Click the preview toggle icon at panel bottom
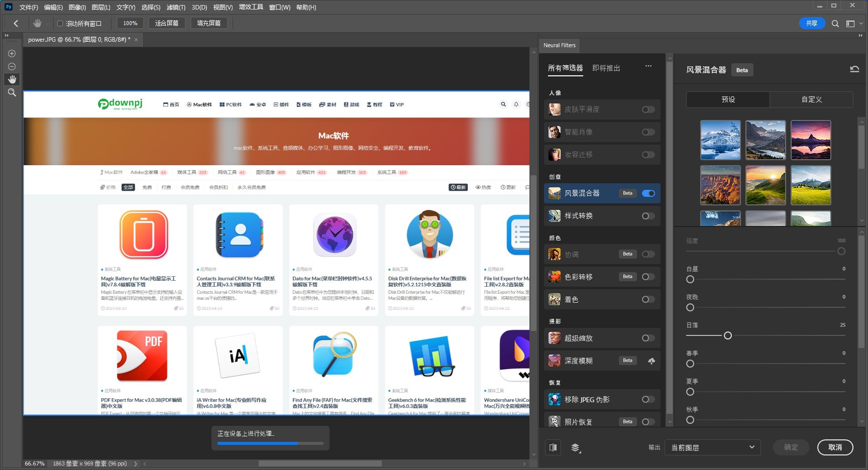This screenshot has height=470, width=868. [553, 447]
